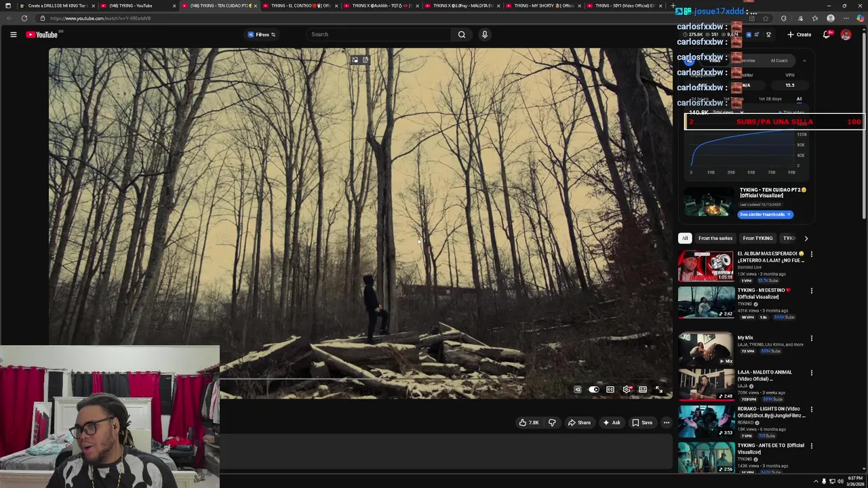Open LAJA - MALDITO ANIMAL video title
Screen dimensions: 868x488
(x=765, y=375)
